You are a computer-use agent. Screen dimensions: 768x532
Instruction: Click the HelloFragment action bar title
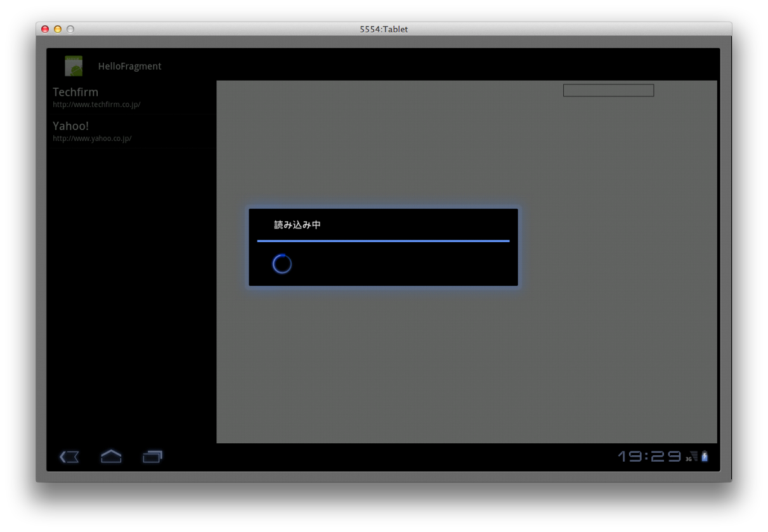point(130,66)
